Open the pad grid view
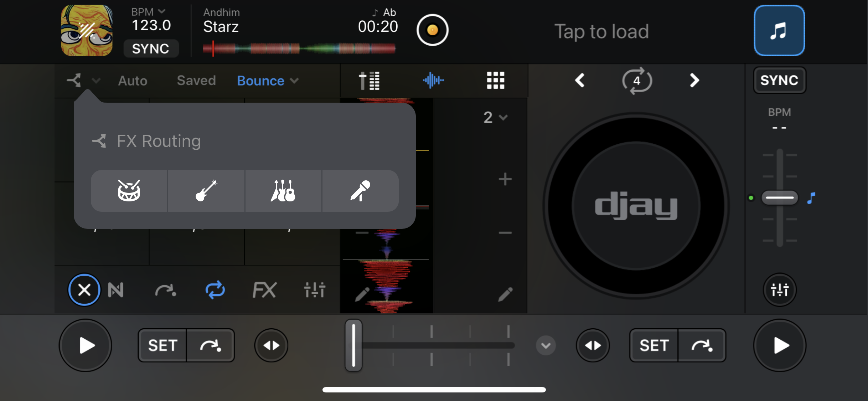 [496, 81]
